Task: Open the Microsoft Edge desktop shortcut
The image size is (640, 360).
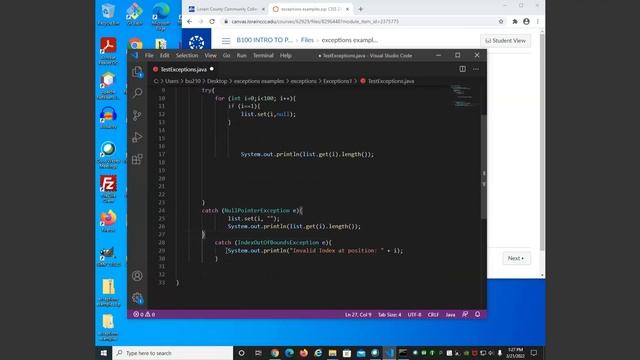Action: [x=161, y=16]
